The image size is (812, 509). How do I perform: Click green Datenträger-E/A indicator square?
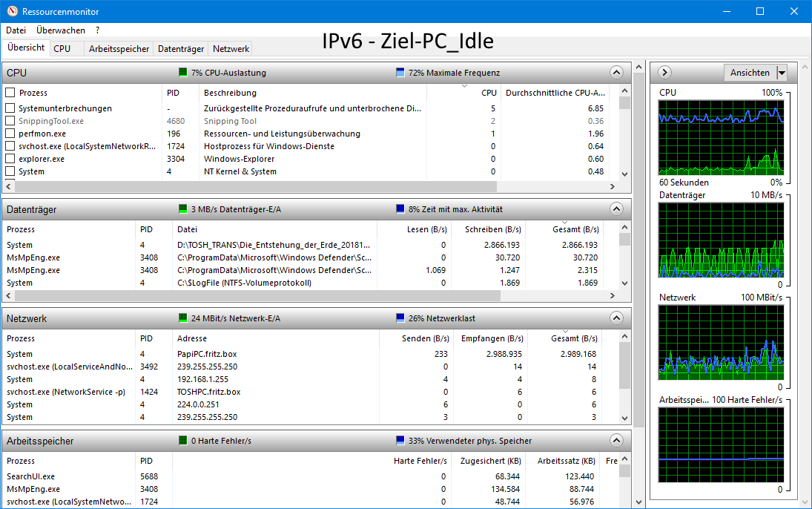coord(183,209)
